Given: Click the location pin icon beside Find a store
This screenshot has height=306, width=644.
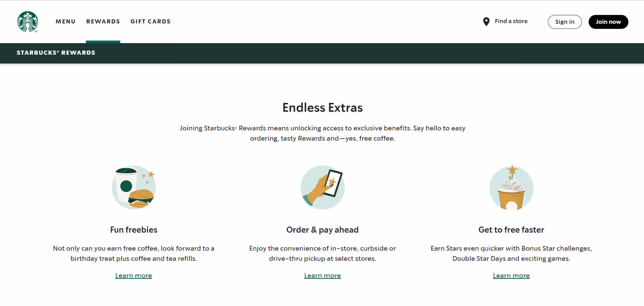Looking at the screenshot, I should point(486,21).
